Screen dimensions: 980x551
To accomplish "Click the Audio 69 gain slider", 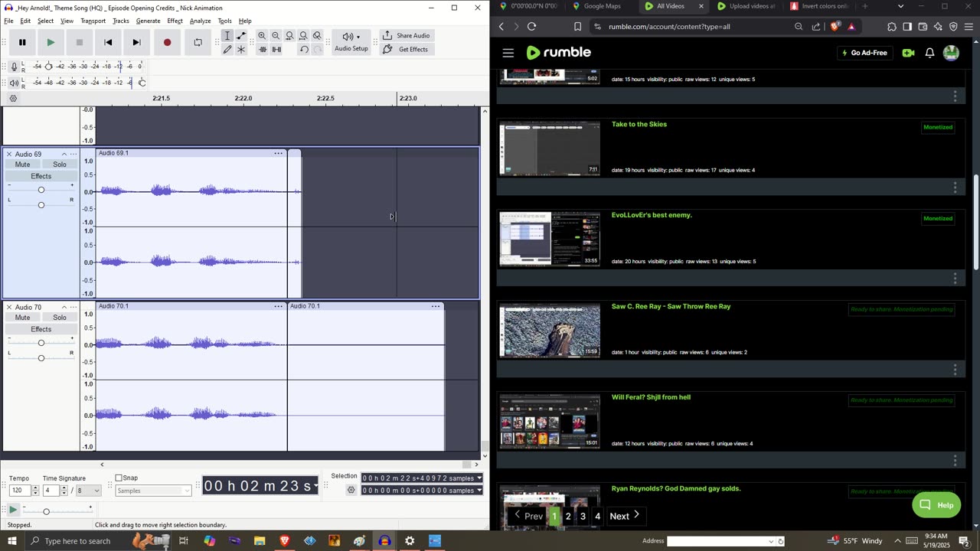I will coord(41,190).
